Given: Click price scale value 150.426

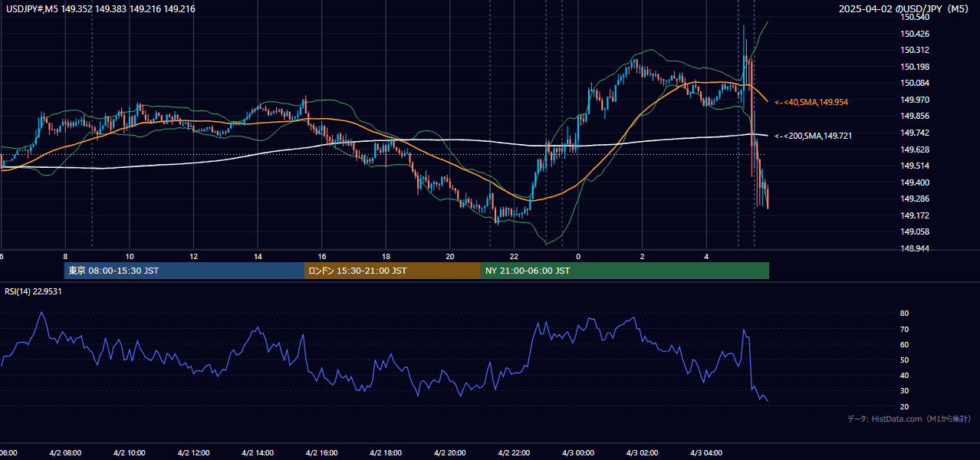Looking at the screenshot, I should [x=914, y=34].
